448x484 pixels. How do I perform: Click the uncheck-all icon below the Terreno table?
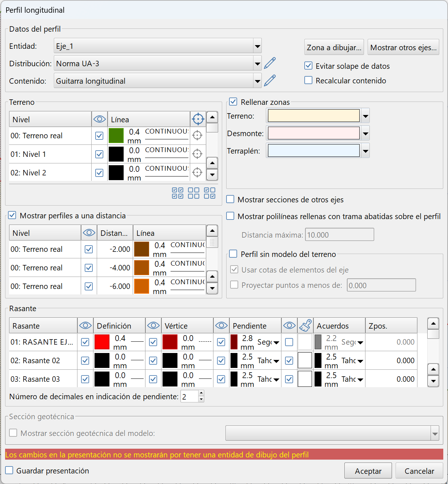pos(193,193)
